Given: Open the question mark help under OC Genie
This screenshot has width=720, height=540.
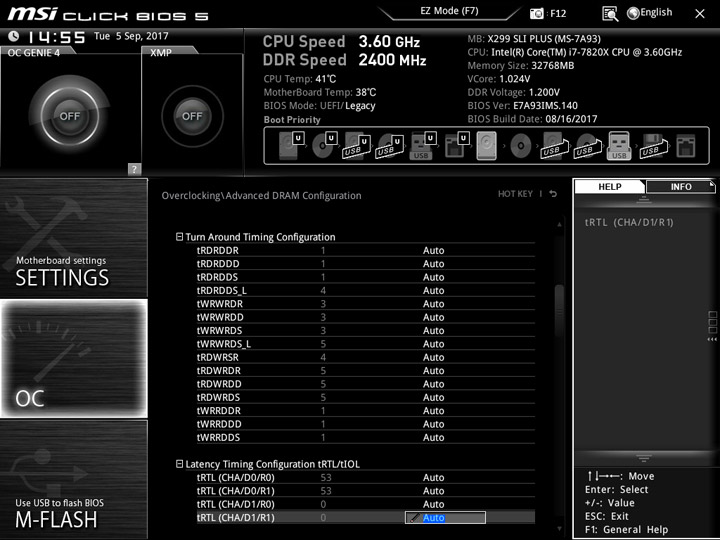Looking at the screenshot, I should [134, 169].
